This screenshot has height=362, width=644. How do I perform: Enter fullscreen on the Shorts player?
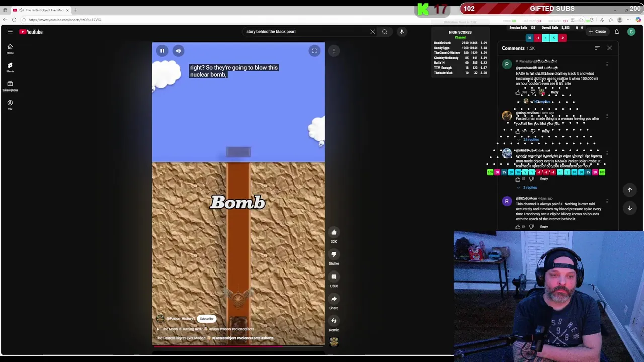click(x=314, y=50)
